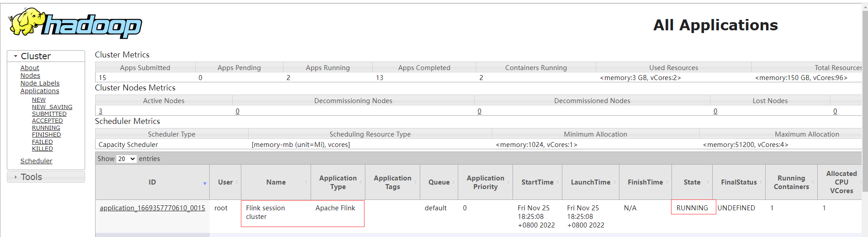Open the Nodes link
This screenshot has height=237, width=868.
coord(30,76)
